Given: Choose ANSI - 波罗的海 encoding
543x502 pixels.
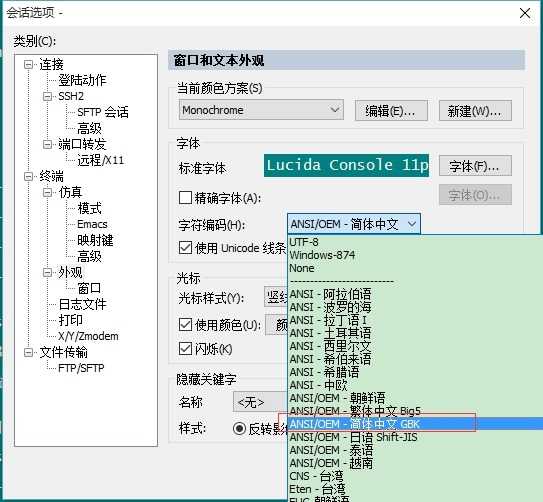Looking at the screenshot, I should (x=415, y=307).
